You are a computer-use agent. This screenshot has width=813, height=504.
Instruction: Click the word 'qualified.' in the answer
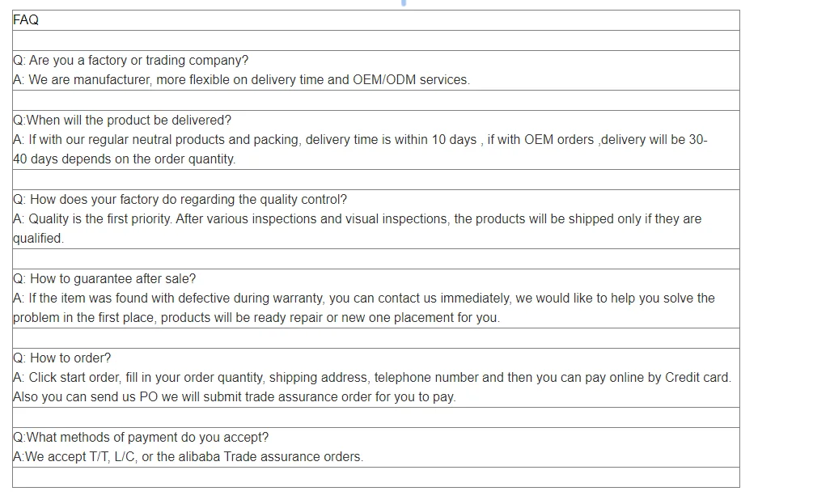[38, 239]
